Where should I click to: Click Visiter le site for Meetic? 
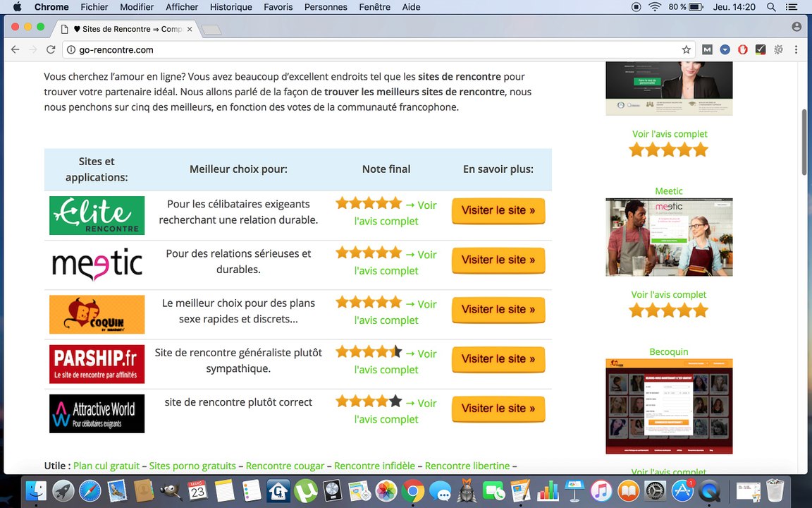[x=498, y=260]
